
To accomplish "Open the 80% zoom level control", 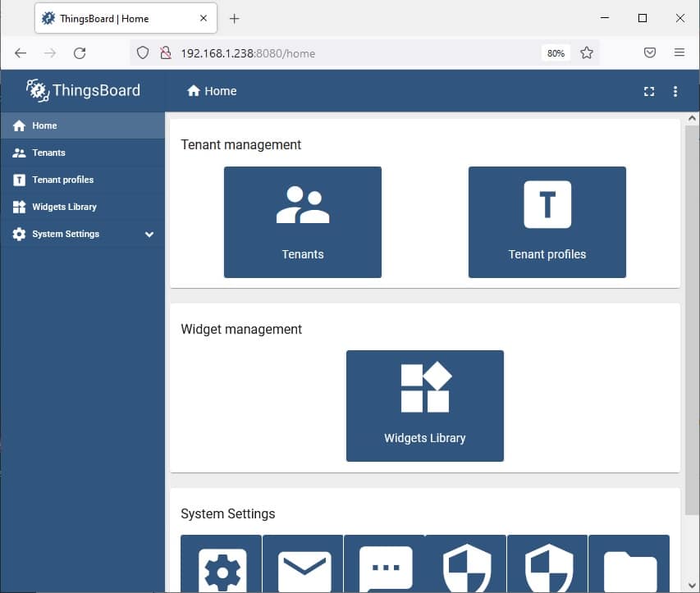I will coord(556,52).
